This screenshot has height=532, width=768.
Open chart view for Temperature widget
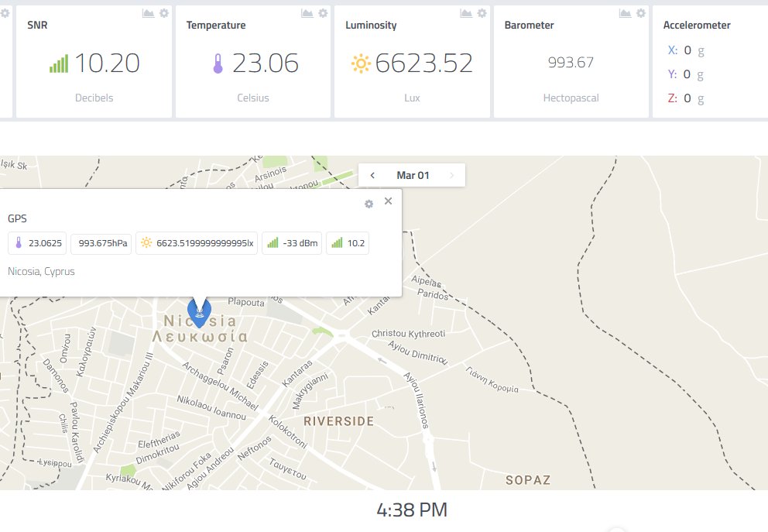coord(307,13)
